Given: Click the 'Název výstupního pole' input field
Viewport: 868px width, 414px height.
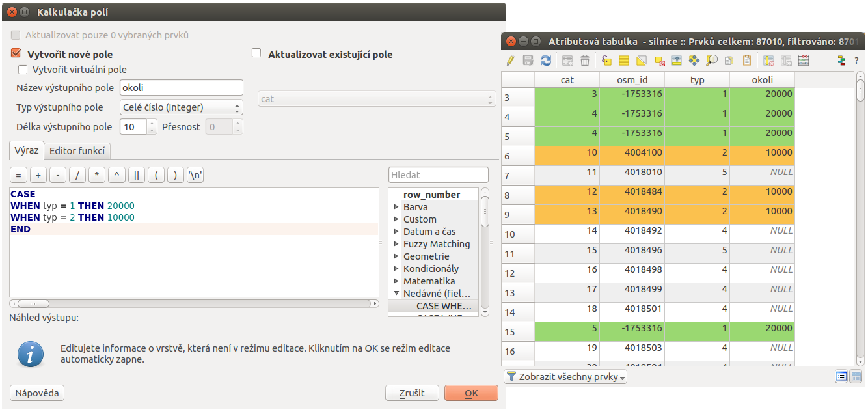Looking at the screenshot, I should click(181, 88).
